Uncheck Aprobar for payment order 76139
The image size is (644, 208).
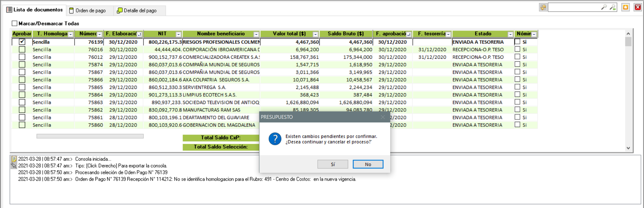point(22,42)
